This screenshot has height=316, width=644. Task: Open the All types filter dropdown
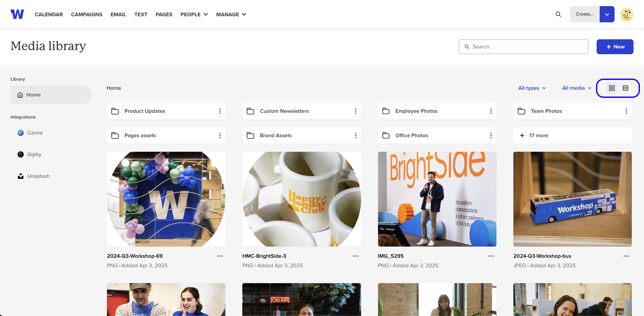coord(532,88)
